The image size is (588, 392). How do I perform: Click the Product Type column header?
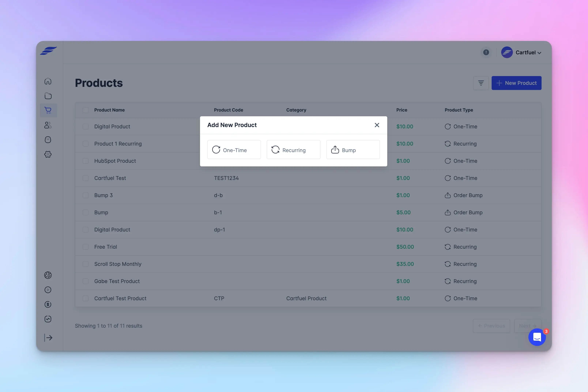pyautogui.click(x=459, y=110)
